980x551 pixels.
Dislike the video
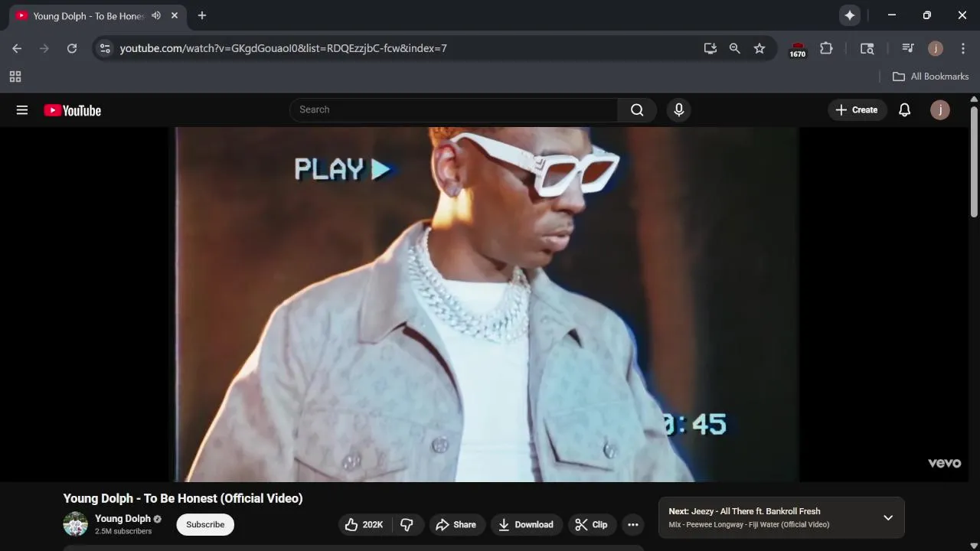pyautogui.click(x=407, y=524)
